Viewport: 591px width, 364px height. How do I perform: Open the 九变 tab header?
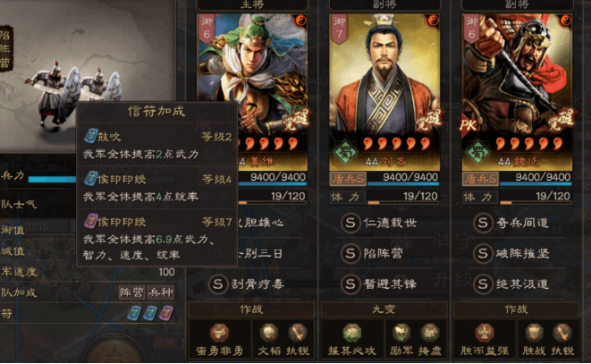pos(384,309)
